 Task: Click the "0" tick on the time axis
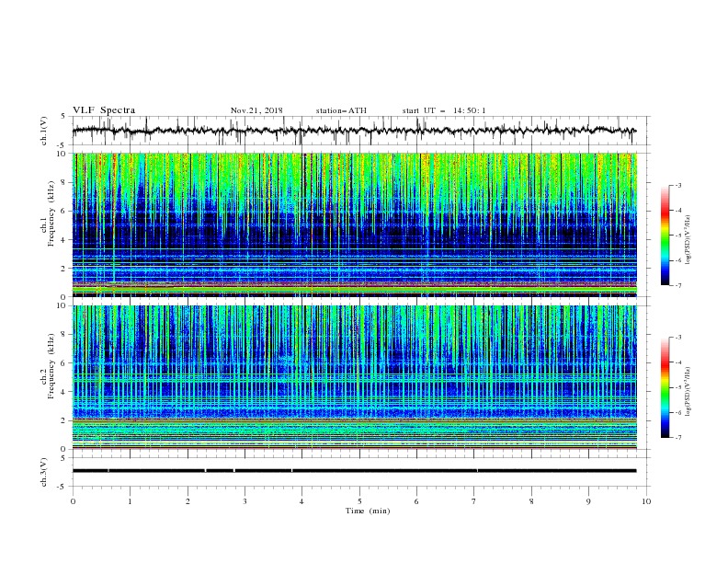[73, 501]
